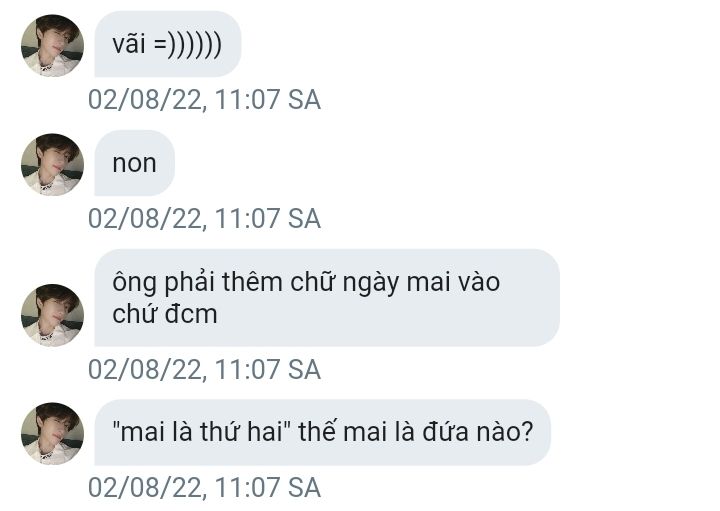The height and width of the screenshot is (511, 720).
Task: View avatar beside "ông phải thêm chữ" message
Action: pyautogui.click(x=52, y=315)
